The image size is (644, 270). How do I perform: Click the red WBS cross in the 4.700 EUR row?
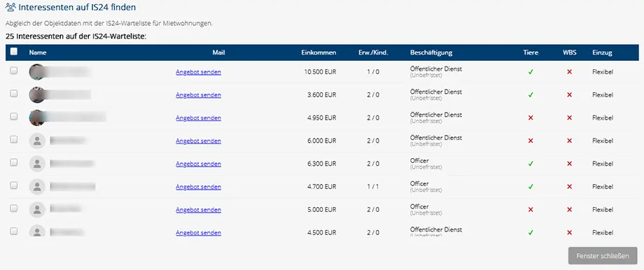click(x=569, y=187)
